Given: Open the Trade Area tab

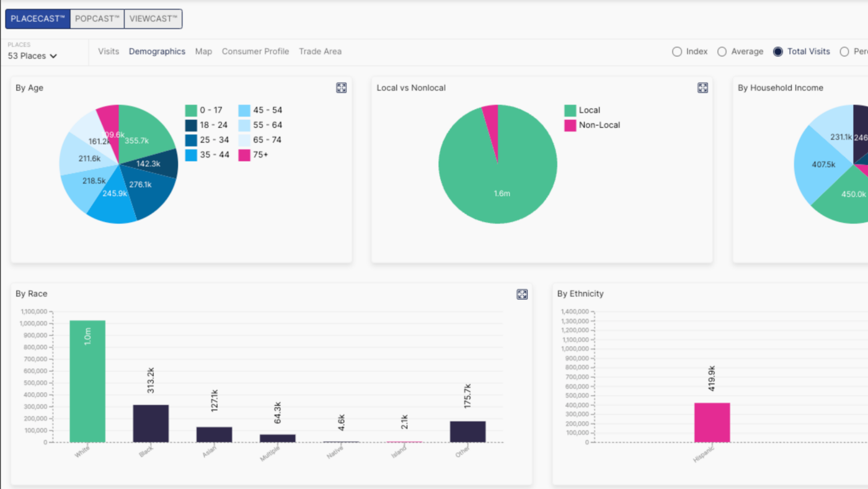Looking at the screenshot, I should point(320,52).
